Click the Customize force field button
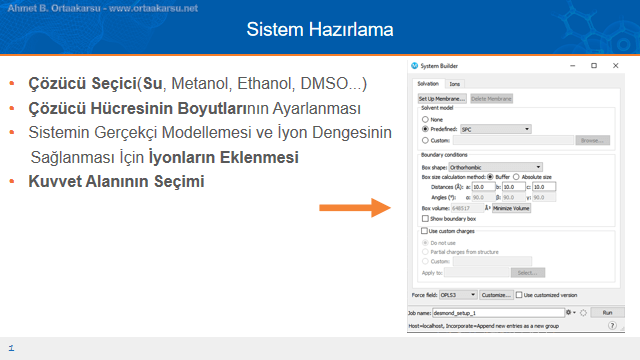Screen dimensions: 640x360 coord(496,295)
